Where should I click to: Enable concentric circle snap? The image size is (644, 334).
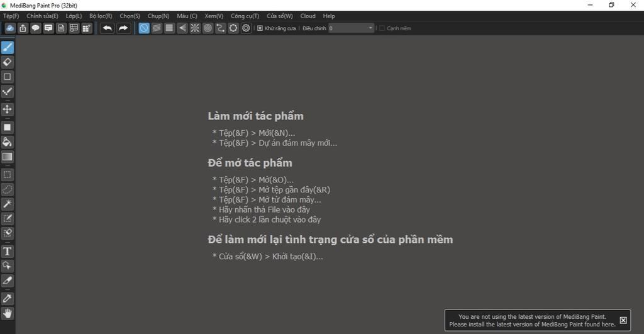(208, 28)
